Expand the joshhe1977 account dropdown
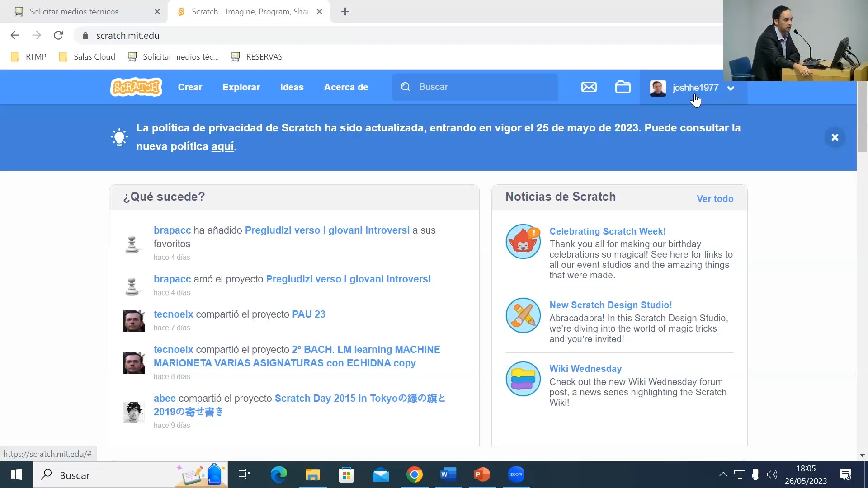 (731, 88)
